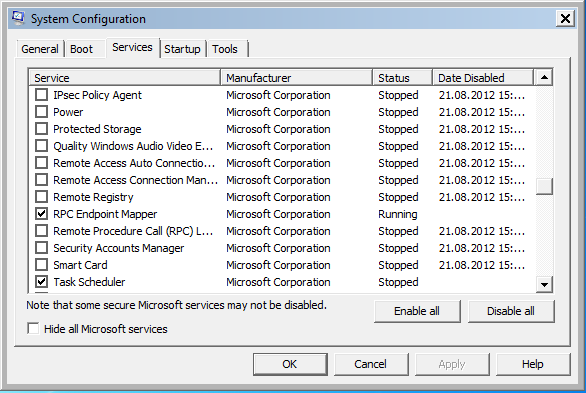This screenshot has height=393, width=586.
Task: Enable the Smart Card service checkbox
Action: (41, 264)
